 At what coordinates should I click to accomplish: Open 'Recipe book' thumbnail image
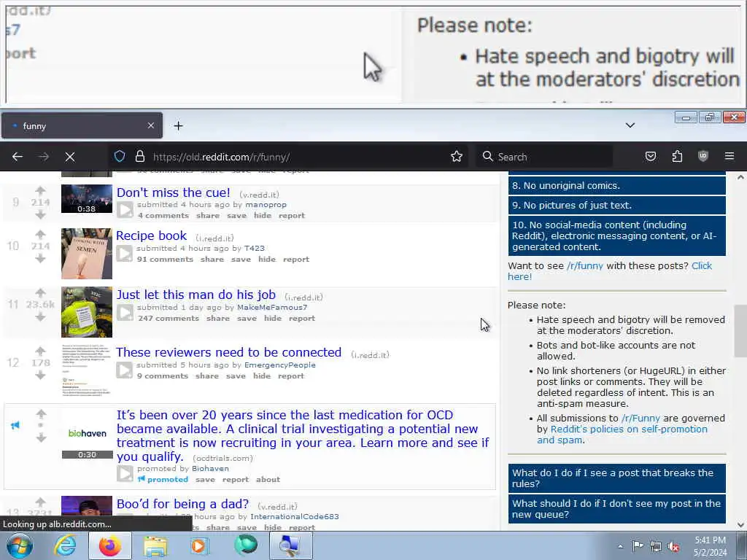tap(87, 253)
